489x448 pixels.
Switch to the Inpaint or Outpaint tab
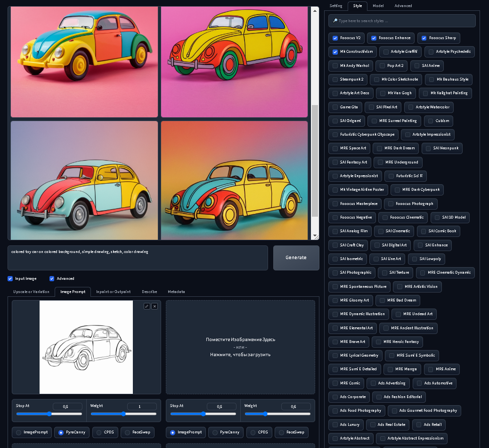tap(113, 292)
